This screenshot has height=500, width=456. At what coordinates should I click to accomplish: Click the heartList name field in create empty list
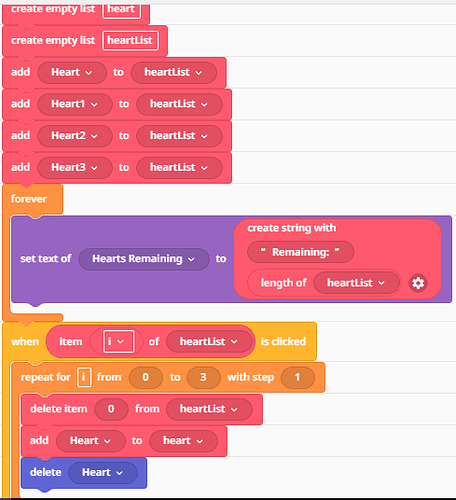click(x=130, y=40)
